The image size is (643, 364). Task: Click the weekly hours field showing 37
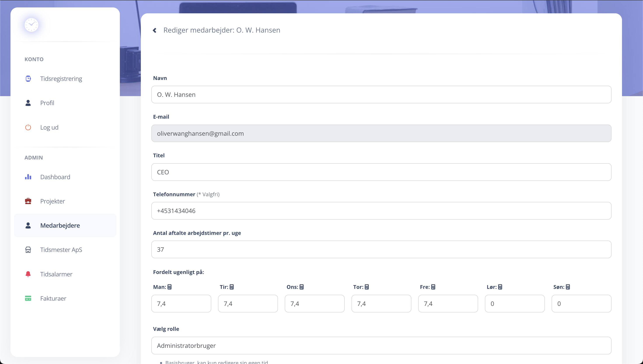click(x=381, y=250)
